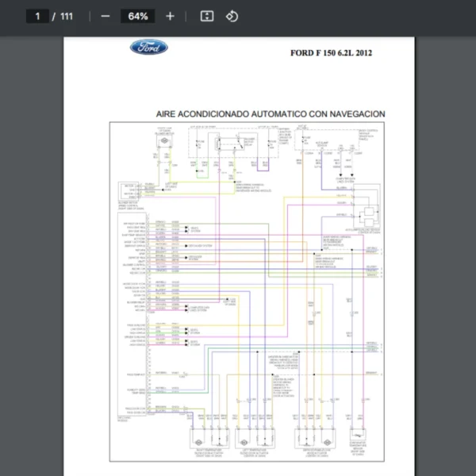This screenshot has height=476, width=476.
Task: Click the zoom out minus icon
Action: [106, 16]
